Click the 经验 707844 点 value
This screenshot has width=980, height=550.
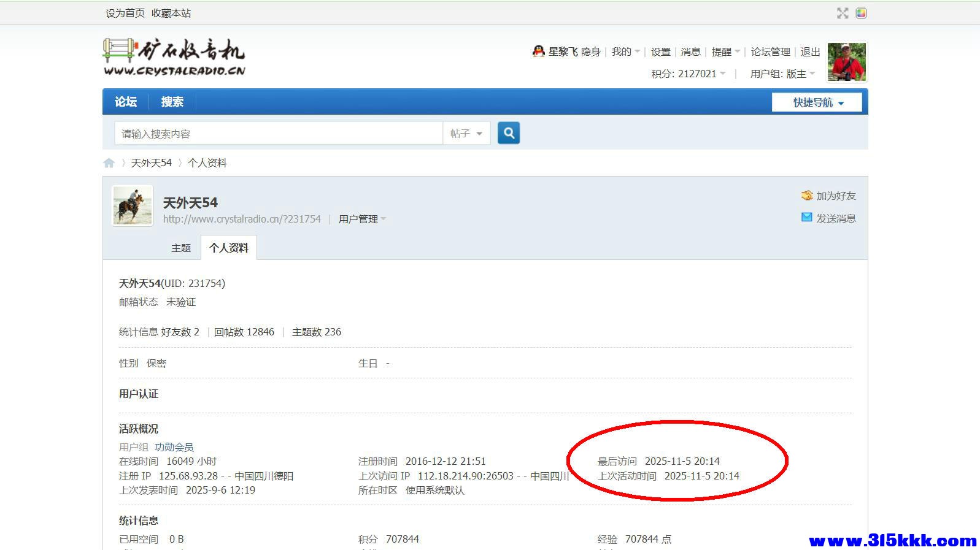[648, 539]
